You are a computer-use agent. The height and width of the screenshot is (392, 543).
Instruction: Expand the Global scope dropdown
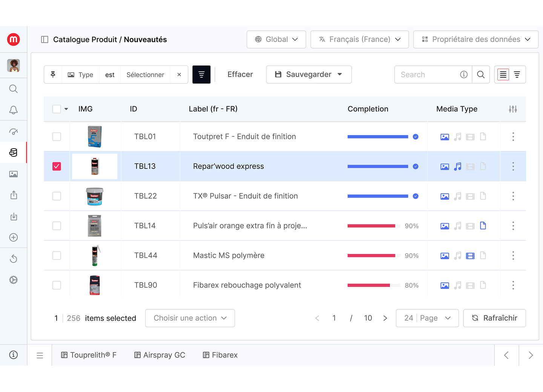click(x=276, y=40)
